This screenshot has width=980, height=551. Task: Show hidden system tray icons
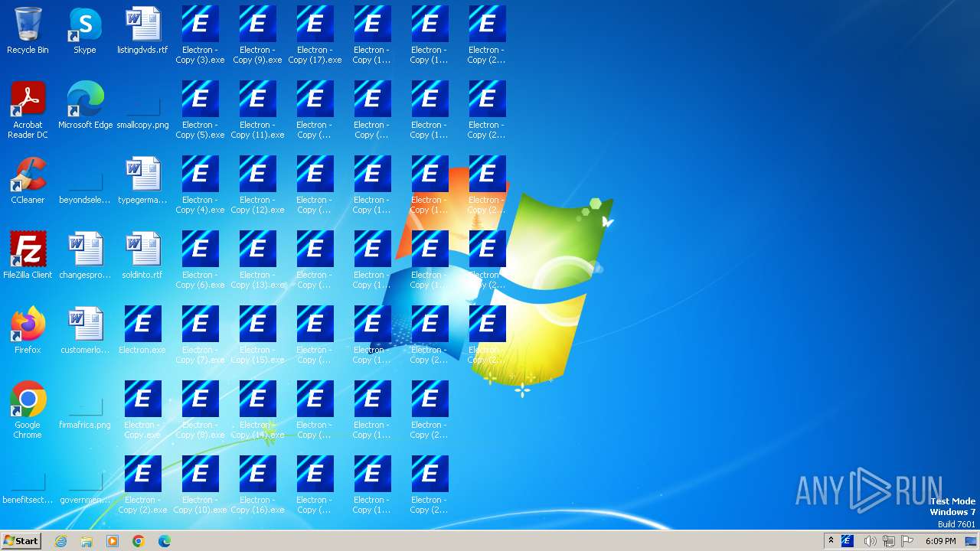831,541
